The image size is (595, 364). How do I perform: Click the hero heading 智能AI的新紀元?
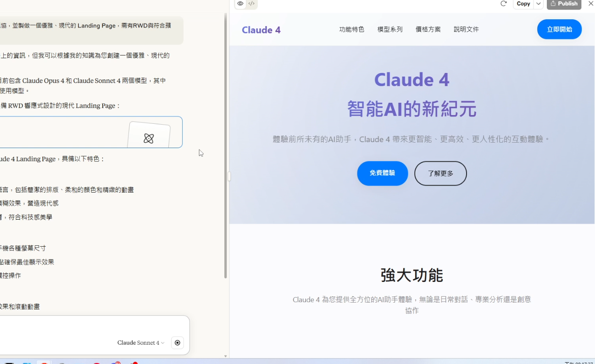(x=411, y=109)
